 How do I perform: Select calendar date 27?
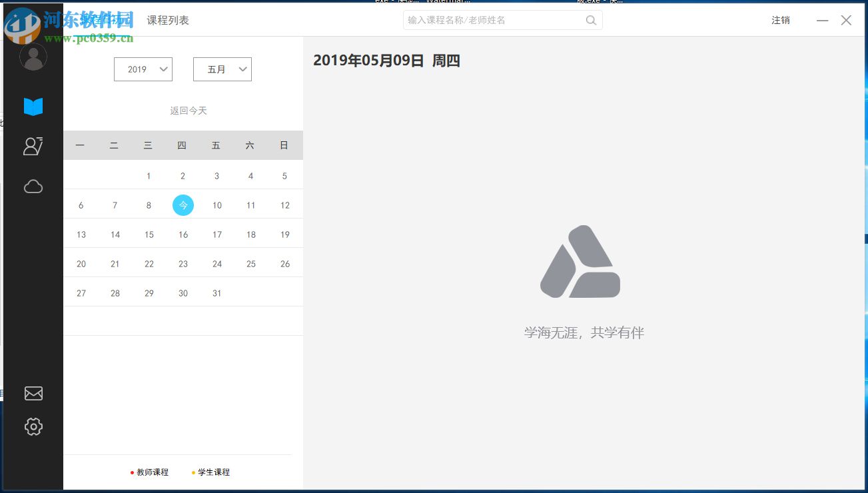click(81, 293)
